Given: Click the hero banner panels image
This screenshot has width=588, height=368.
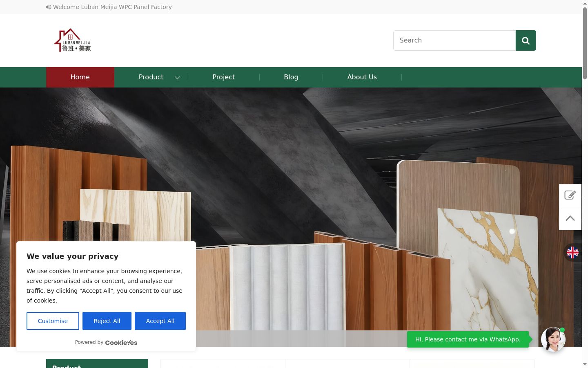Looking at the screenshot, I should 291,217.
